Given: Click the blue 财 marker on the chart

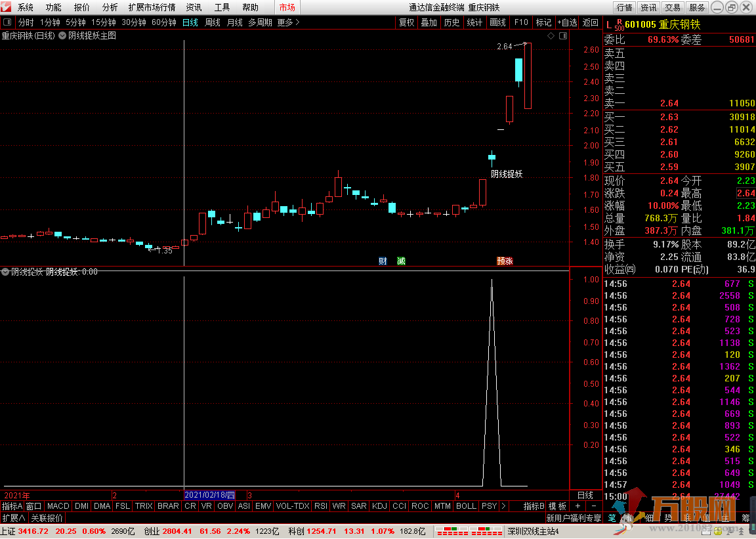Looking at the screenshot, I should pyautogui.click(x=383, y=261).
